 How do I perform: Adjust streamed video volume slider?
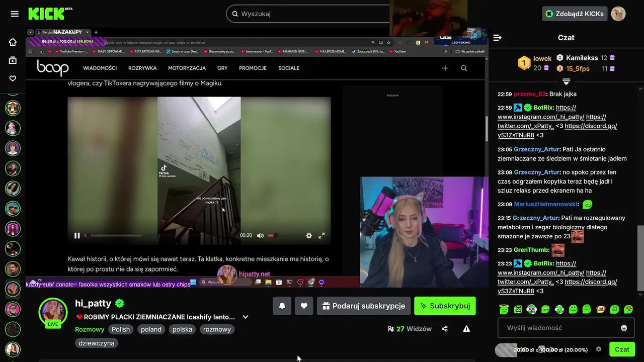pyautogui.click(x=273, y=235)
